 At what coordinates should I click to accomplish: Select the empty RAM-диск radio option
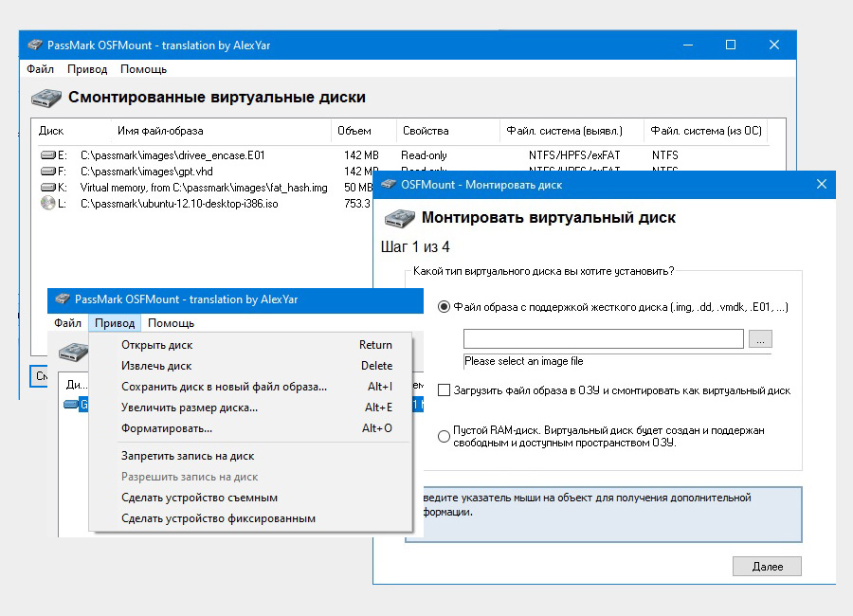[x=444, y=437]
